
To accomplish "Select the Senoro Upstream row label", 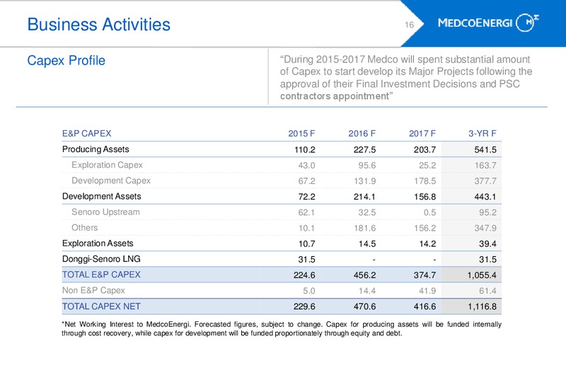I will (x=105, y=212).
